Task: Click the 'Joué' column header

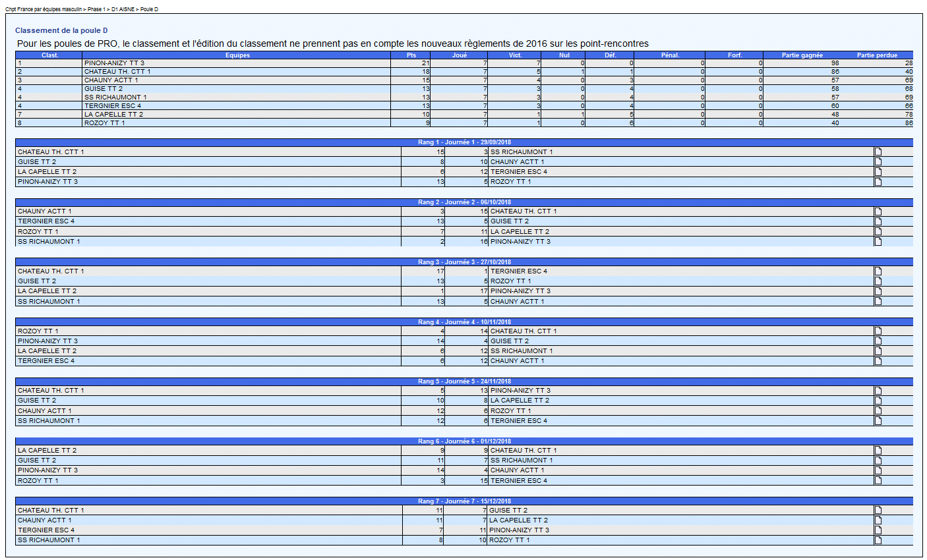Action: tap(460, 55)
